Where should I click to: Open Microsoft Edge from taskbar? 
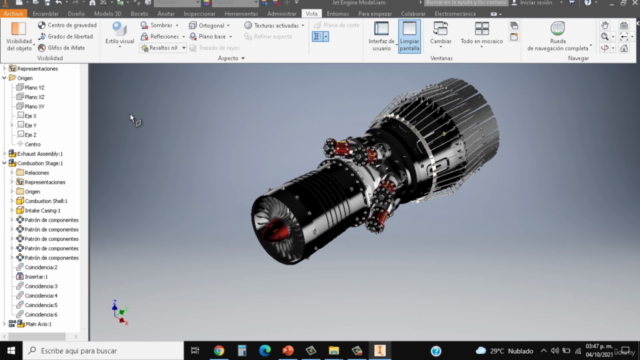click(265, 351)
